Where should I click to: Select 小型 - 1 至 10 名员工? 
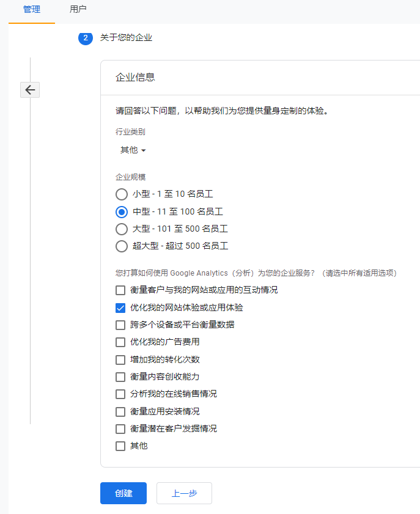click(x=121, y=194)
